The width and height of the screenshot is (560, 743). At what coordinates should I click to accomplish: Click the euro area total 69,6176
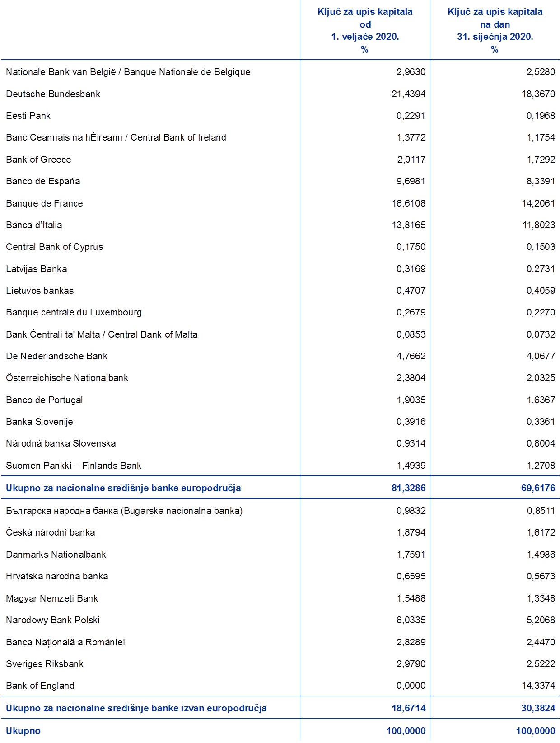538,488
